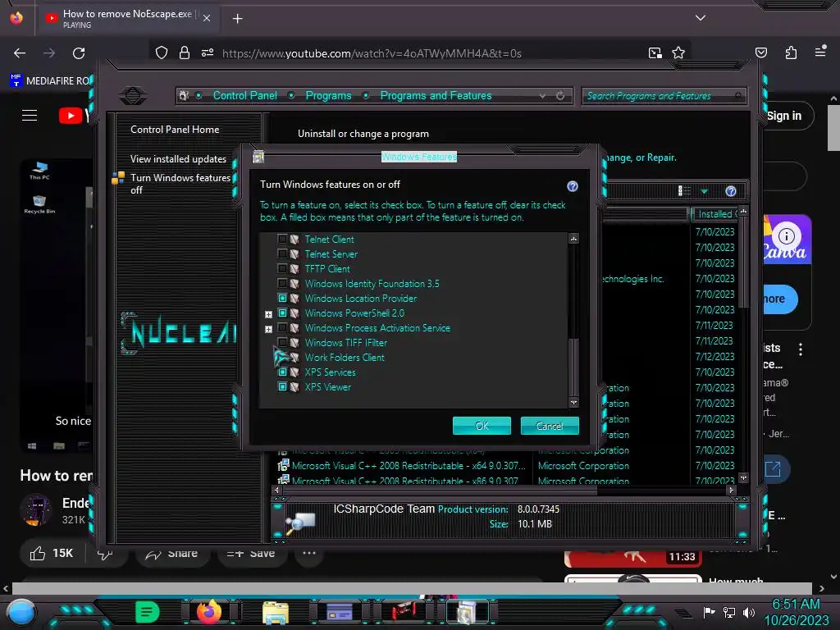Open Firefox application menu

click(x=820, y=52)
